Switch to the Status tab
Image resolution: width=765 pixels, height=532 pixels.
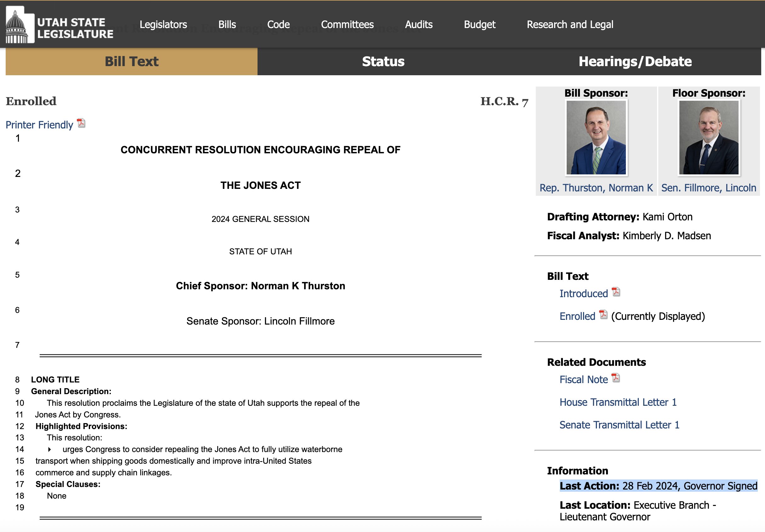click(x=383, y=61)
